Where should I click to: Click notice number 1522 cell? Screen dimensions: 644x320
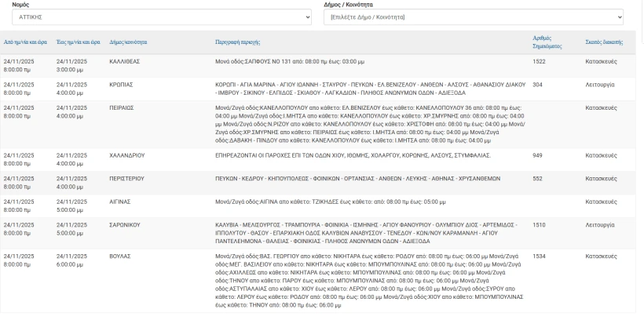tap(539, 61)
